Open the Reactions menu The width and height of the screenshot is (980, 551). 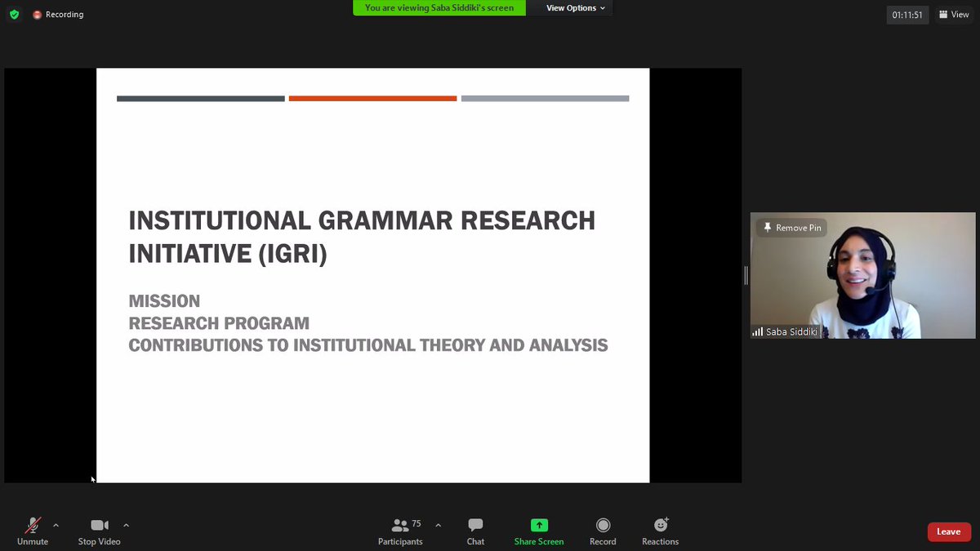click(660, 531)
